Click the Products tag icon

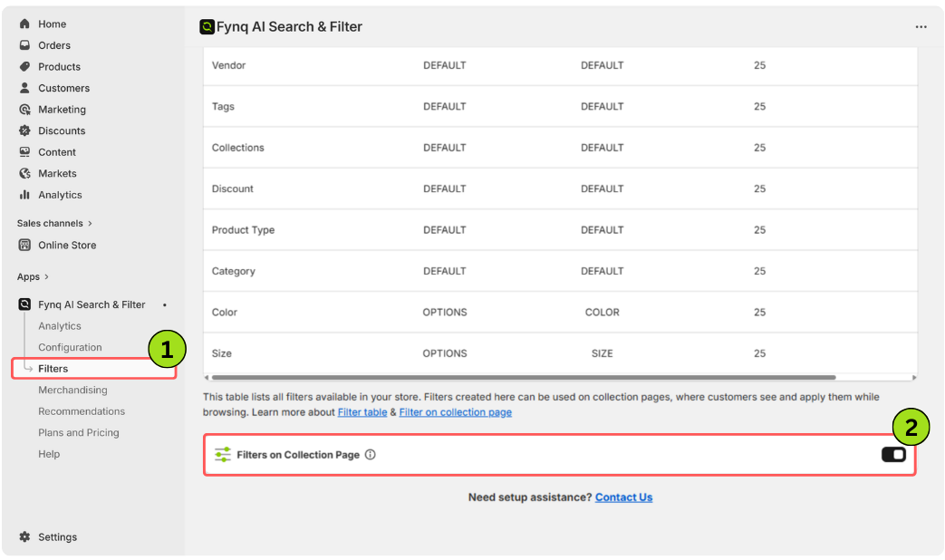coord(24,66)
